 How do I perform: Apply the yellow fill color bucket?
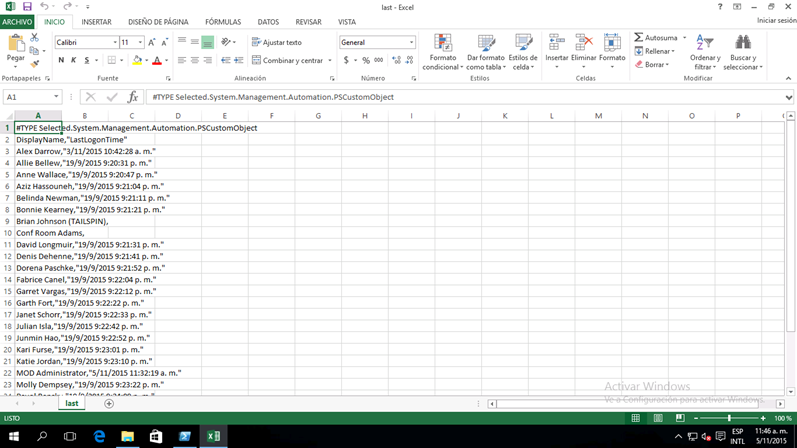click(x=137, y=61)
